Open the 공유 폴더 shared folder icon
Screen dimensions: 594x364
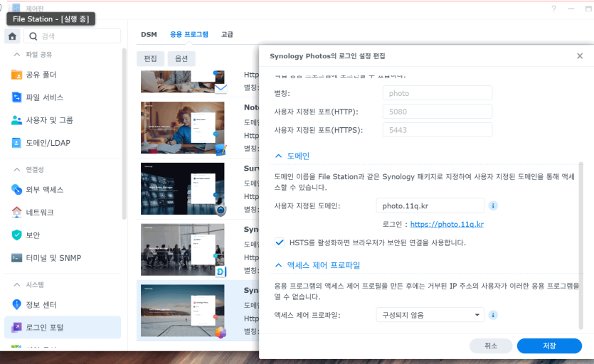point(16,75)
